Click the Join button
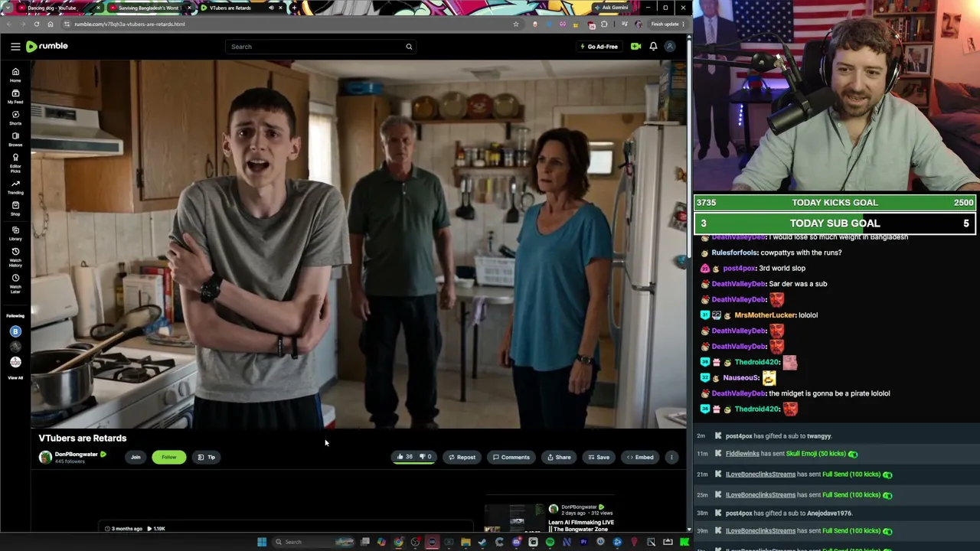The width and height of the screenshot is (980, 551). tap(136, 458)
